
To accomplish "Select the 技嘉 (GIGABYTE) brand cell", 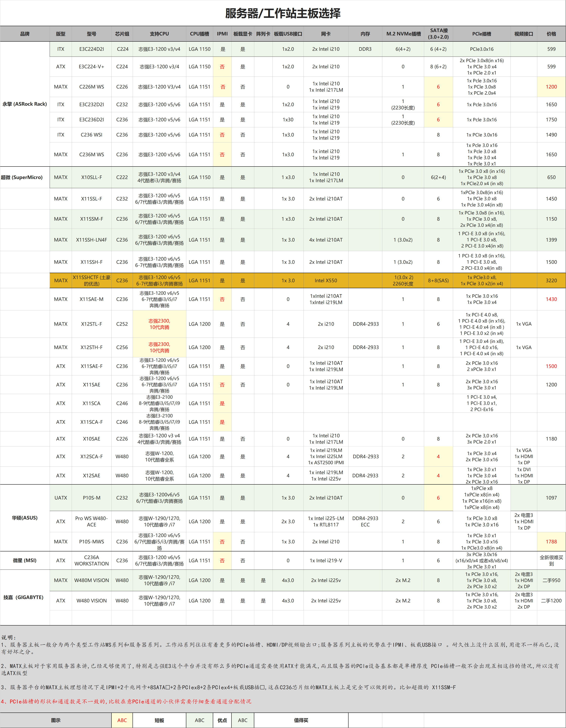I will (23, 597).
